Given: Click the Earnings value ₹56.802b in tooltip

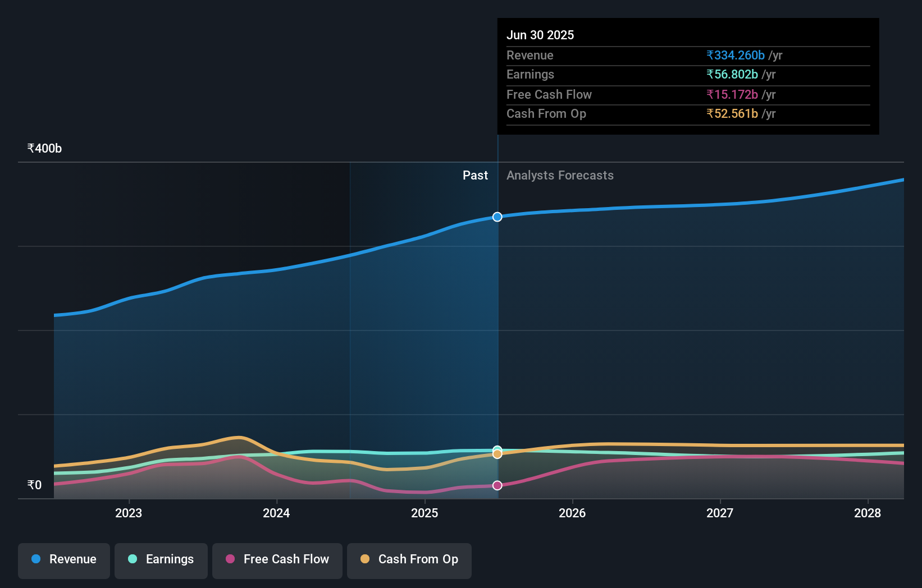Looking at the screenshot, I should point(731,74).
